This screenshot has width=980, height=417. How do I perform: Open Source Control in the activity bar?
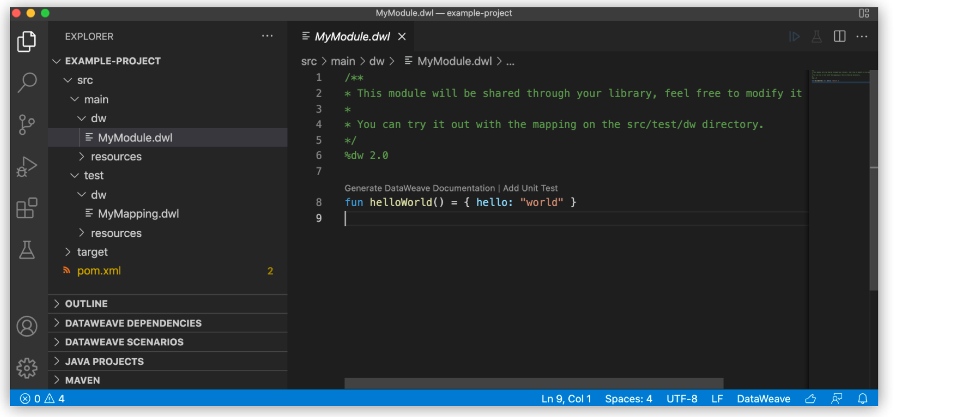tap(27, 124)
